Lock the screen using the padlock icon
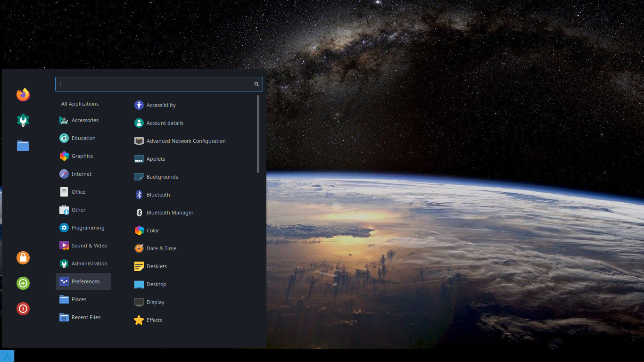The width and height of the screenshot is (644, 362). 23,258
